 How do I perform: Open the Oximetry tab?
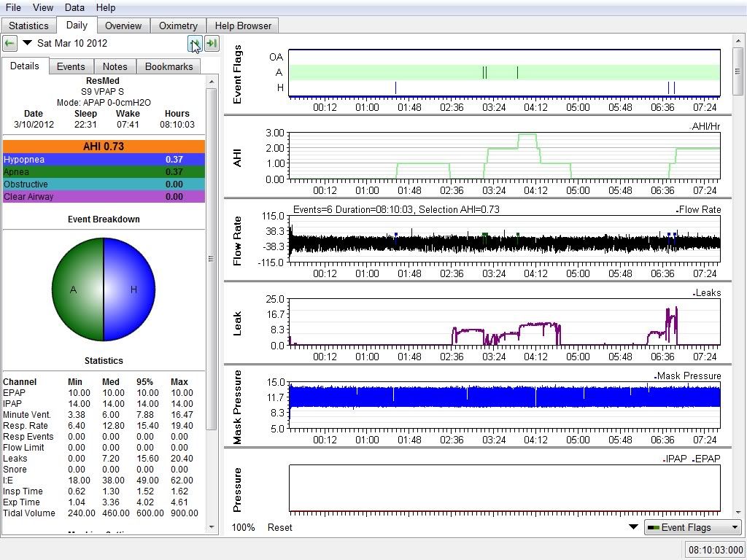tap(178, 26)
